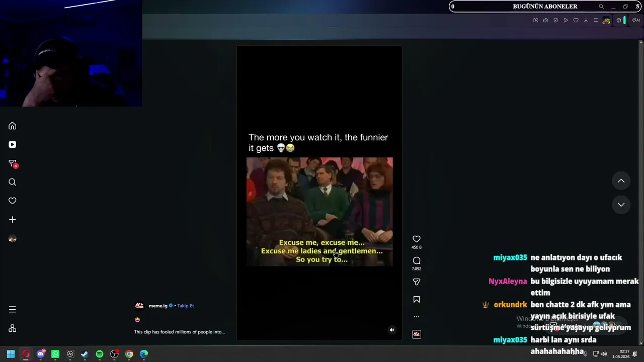Open browser bookmarks heart icon in toolbar
Image resolution: width=644 pixels, height=362 pixels.
576,20
